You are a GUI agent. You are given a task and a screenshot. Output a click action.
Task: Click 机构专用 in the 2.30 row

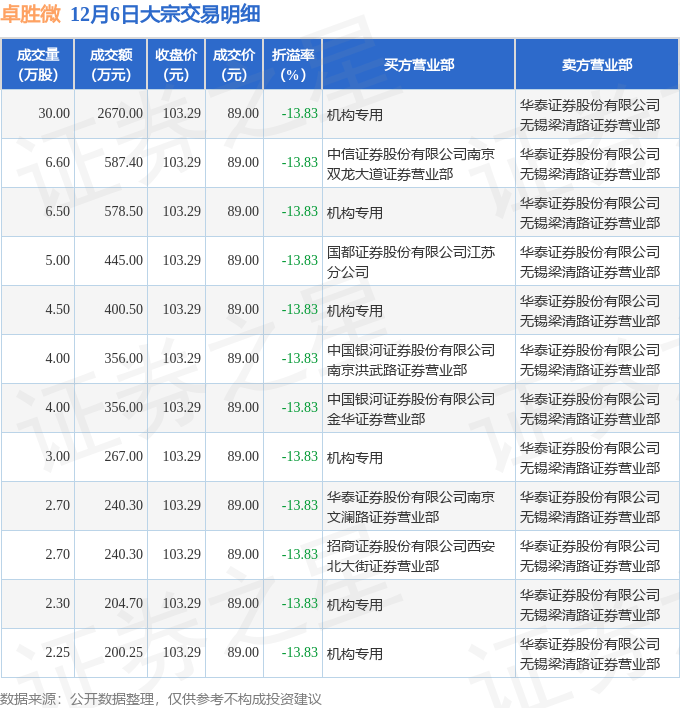coord(354,605)
